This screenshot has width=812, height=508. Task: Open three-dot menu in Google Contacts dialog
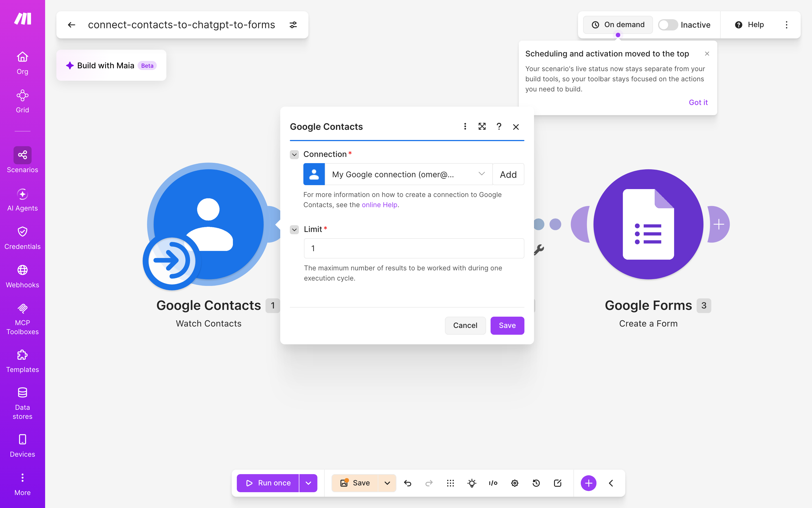coord(465,126)
